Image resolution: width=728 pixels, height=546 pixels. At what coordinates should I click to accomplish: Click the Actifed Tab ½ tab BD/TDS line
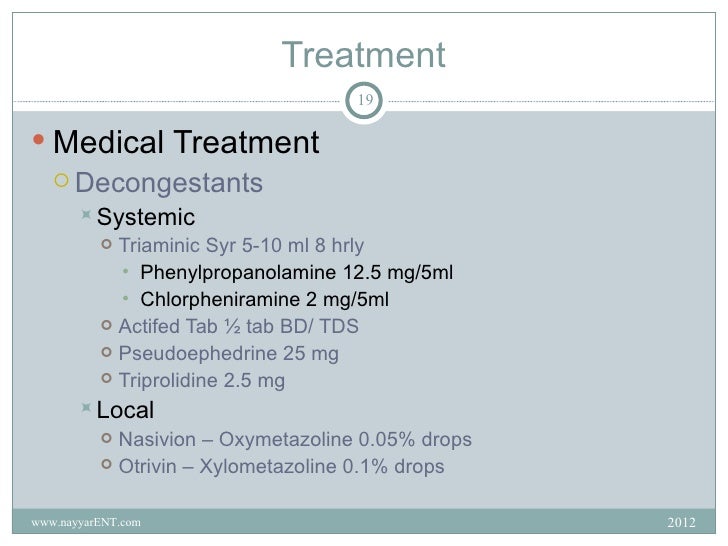coord(239,326)
